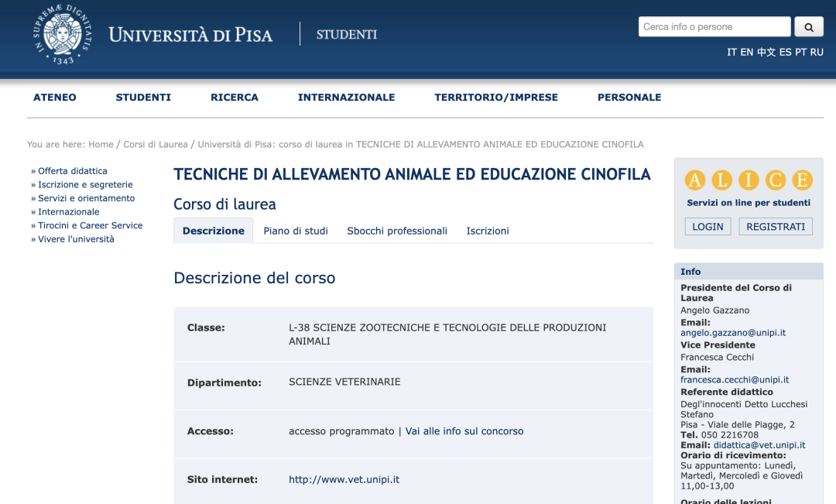Click Servizi on line per studenti text
The image size is (836, 504).
pyautogui.click(x=748, y=203)
